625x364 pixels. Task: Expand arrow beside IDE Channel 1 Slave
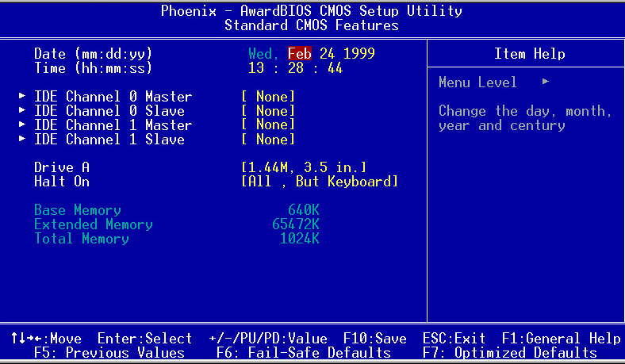coord(22,140)
